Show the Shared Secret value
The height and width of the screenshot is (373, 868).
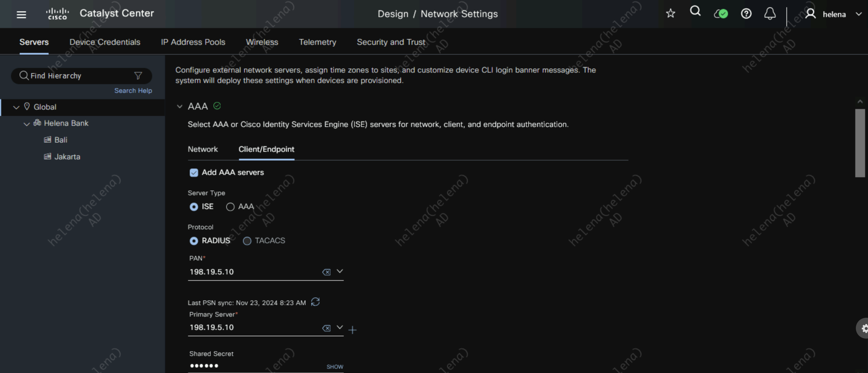tap(334, 367)
